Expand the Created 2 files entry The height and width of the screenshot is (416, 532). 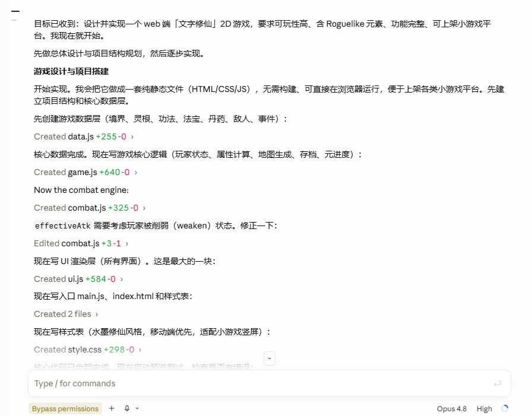[x=66, y=314]
